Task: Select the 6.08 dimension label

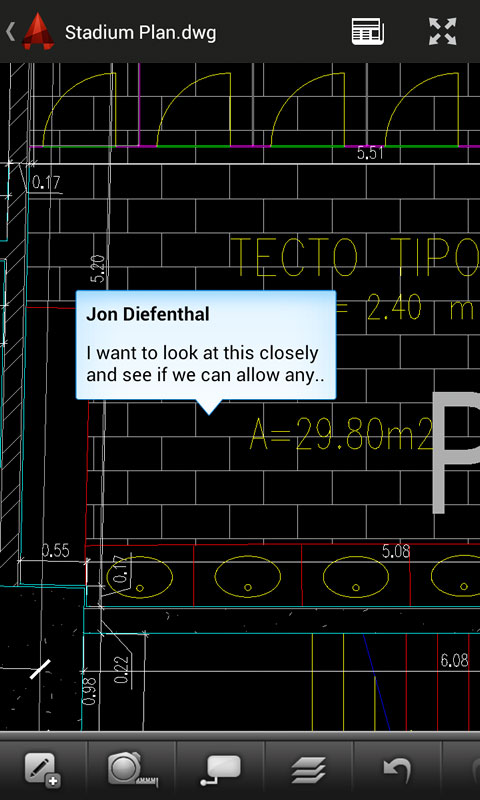Action: (454, 660)
